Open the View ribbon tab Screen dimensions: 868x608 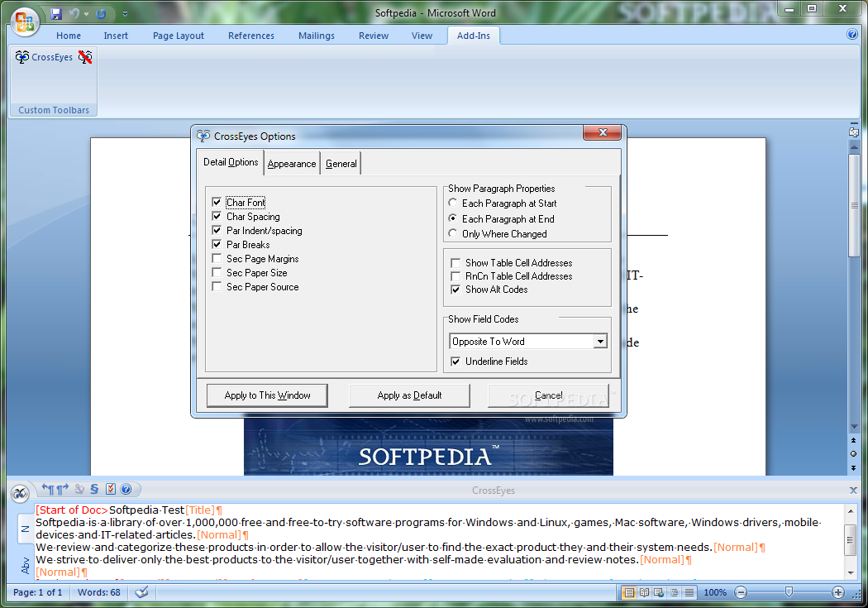[422, 36]
